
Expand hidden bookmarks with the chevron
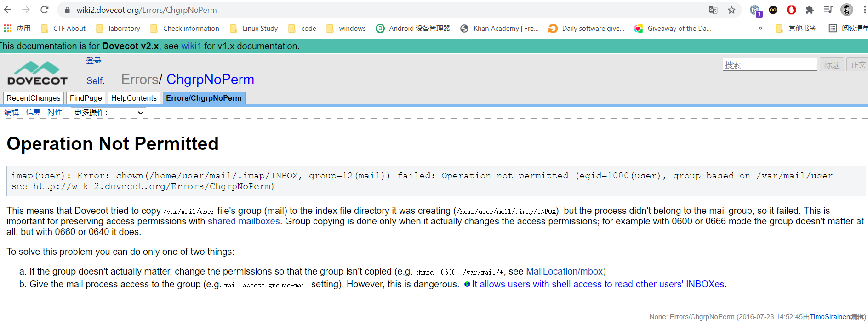pyautogui.click(x=760, y=29)
